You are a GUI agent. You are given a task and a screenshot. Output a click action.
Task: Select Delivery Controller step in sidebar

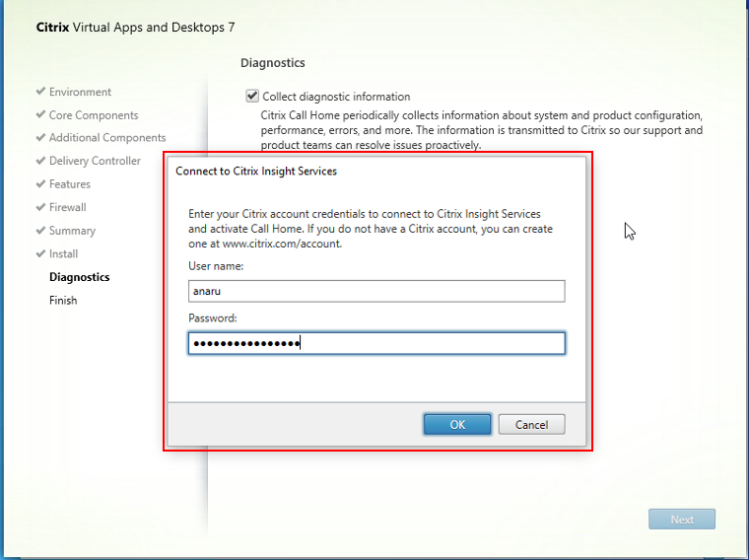click(95, 161)
